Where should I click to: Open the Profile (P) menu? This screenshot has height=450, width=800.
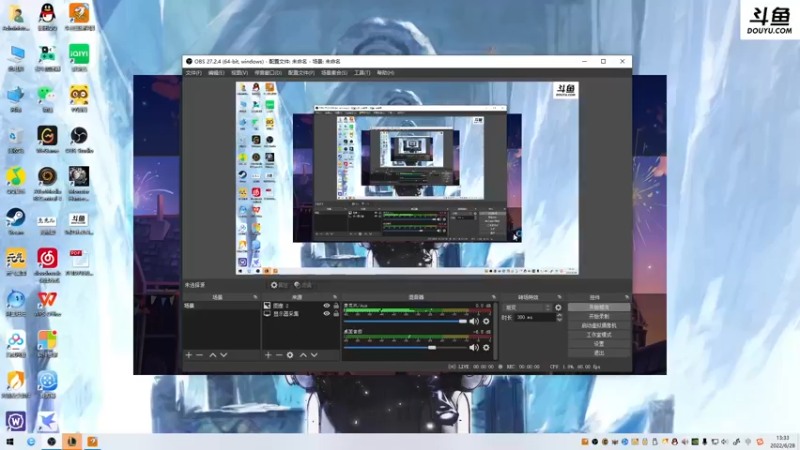[x=301, y=73]
